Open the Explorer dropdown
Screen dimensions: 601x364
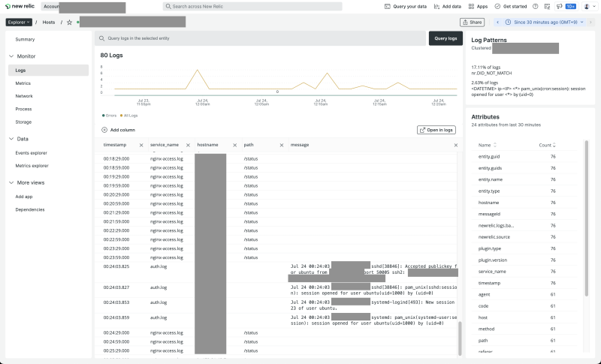(x=19, y=23)
